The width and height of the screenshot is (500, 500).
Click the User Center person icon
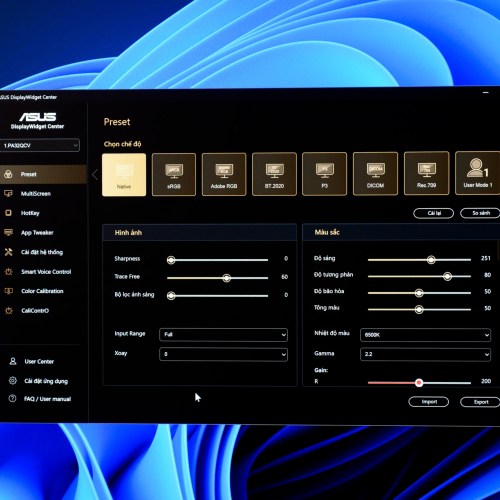(13, 361)
